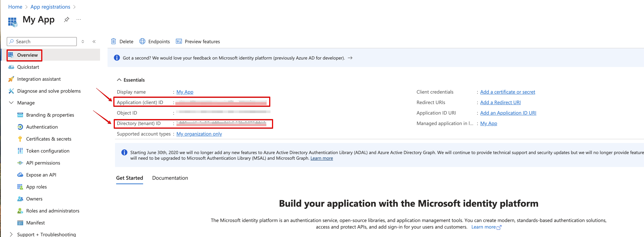Click the App roles icon
Screen dimensions: 644x237
coord(20,187)
